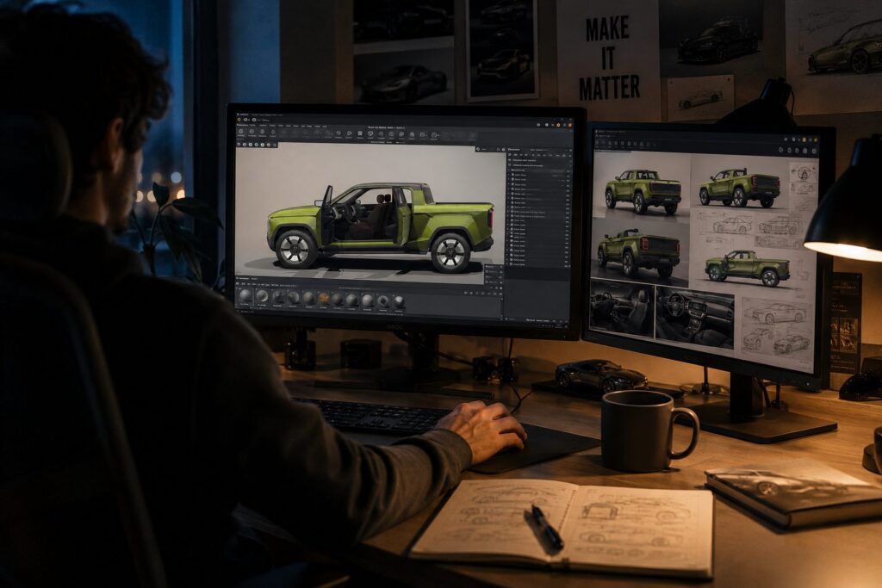The height and width of the screenshot is (588, 882).
Task: Click last icon in main toolbar row
Action: pyautogui.click(x=473, y=135)
